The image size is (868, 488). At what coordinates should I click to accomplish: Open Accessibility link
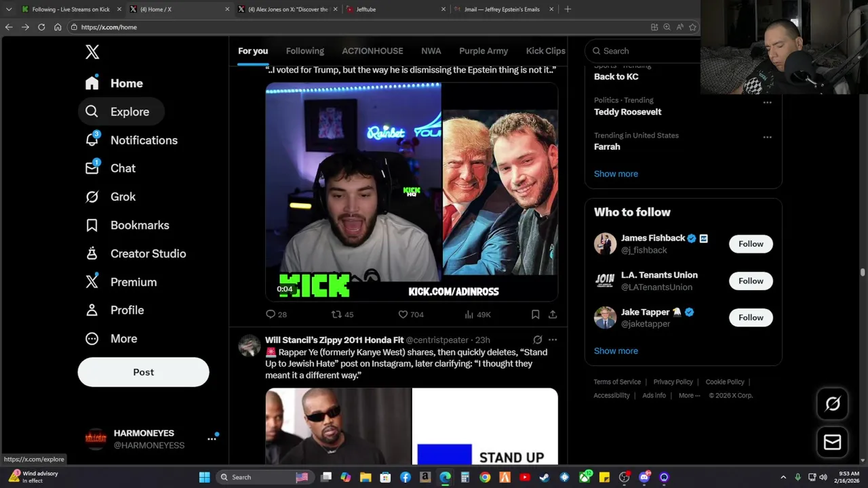pos(612,395)
